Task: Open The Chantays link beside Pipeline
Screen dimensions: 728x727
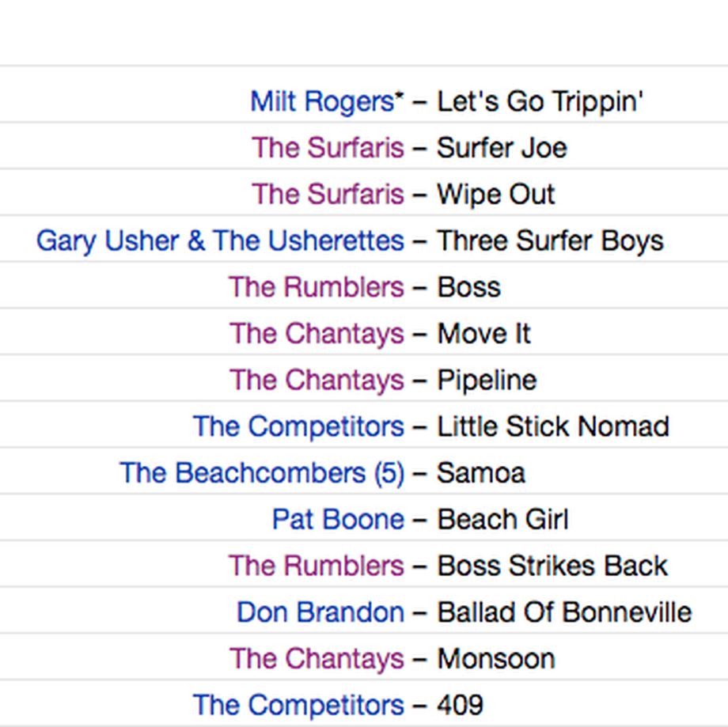Action: [317, 380]
